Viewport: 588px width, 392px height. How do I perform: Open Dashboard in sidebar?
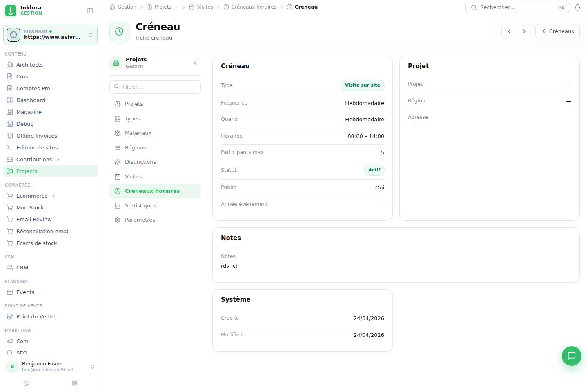click(x=50, y=100)
